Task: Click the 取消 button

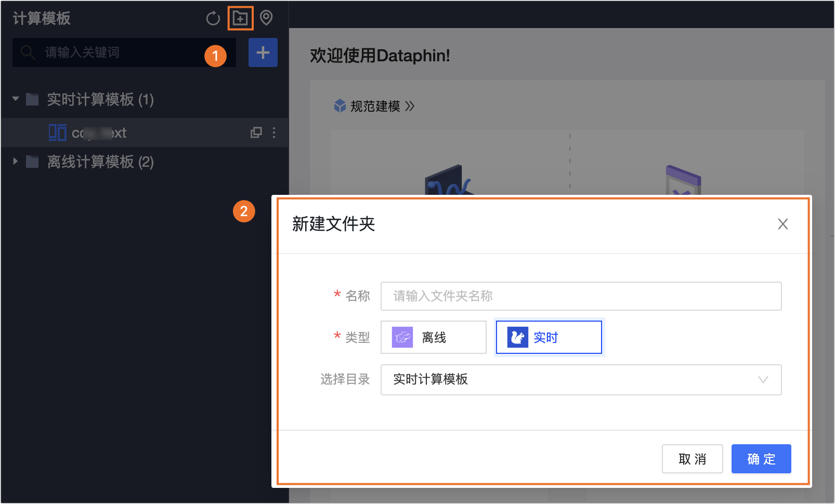Action: [x=693, y=459]
